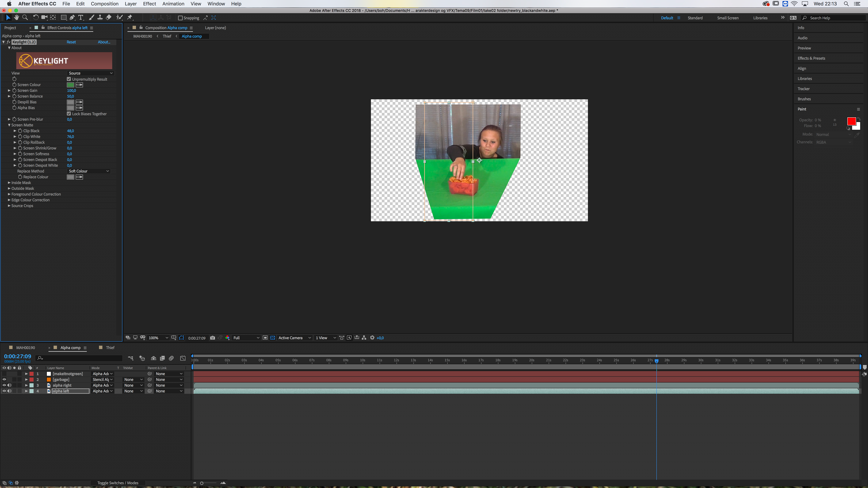
Task: Select the Rotation tool
Action: [x=36, y=18]
